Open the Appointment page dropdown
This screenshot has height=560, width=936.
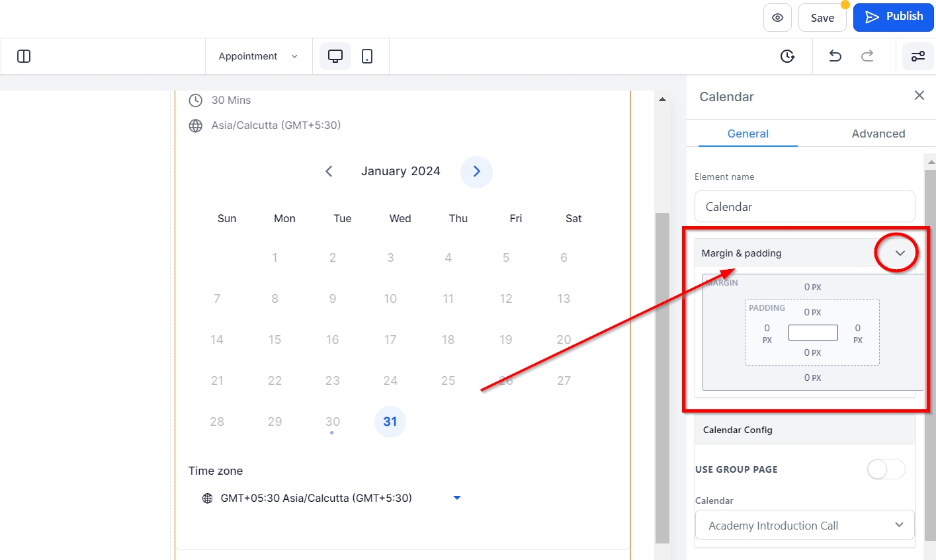258,56
